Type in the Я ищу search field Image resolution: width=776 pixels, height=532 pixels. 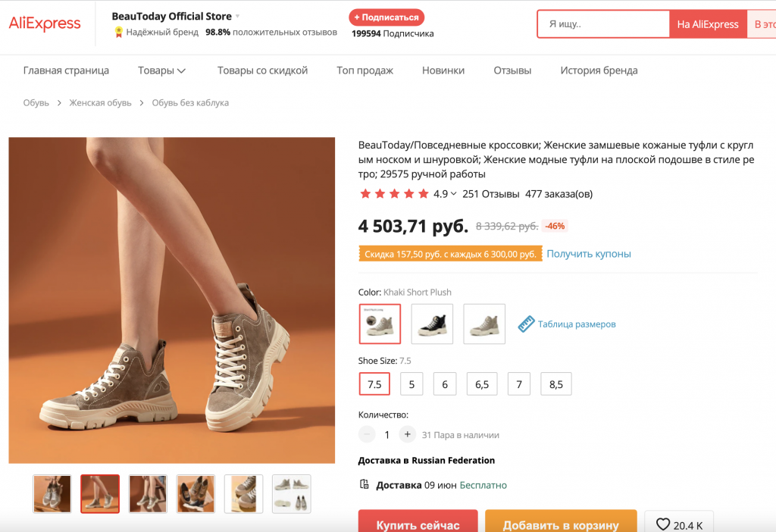[x=603, y=24]
